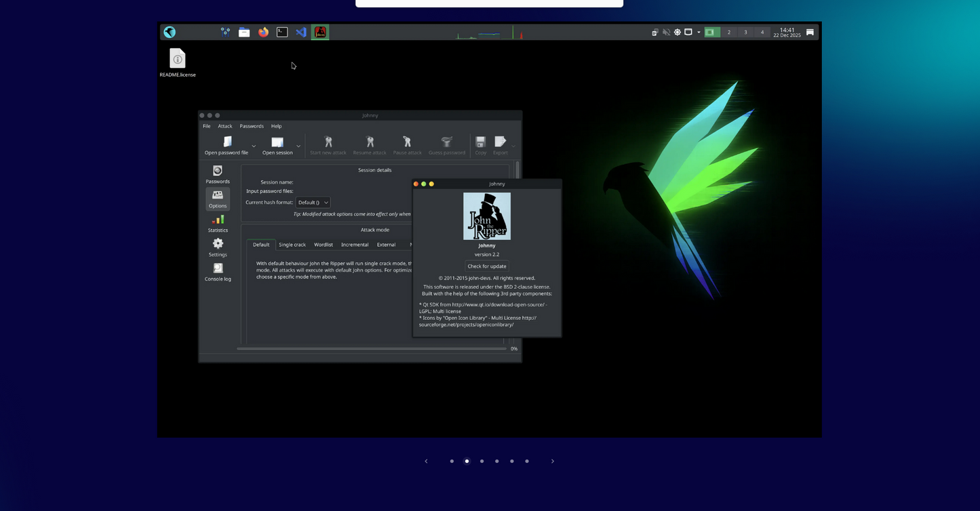Open the Passwords sidebar section
The image size is (980, 511).
[218, 175]
